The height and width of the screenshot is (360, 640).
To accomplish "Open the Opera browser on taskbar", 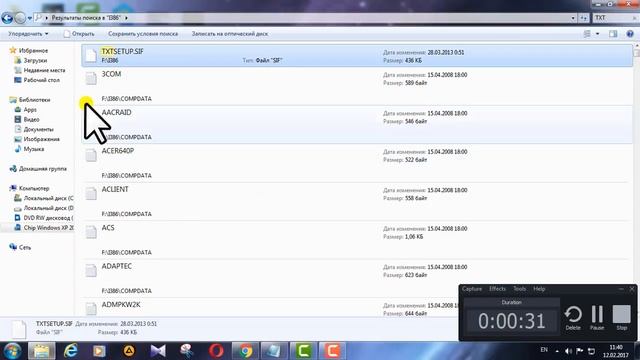I will pos(216,351).
